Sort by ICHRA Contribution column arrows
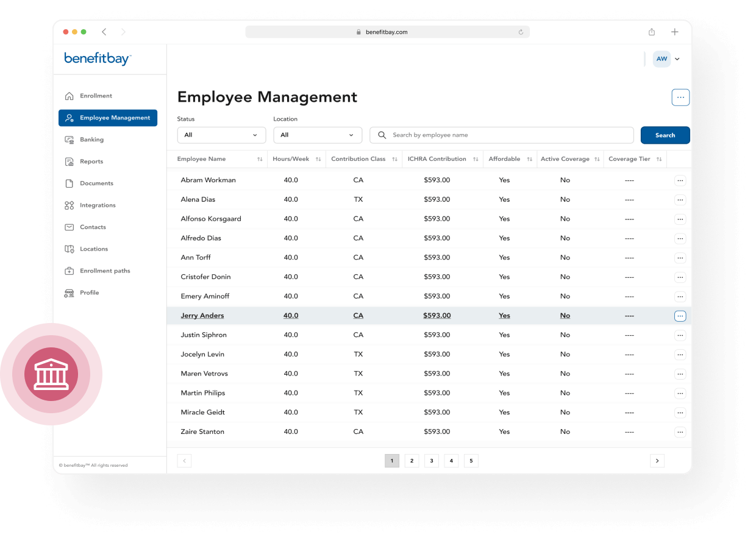Screen dimensions: 756x543 (475, 159)
